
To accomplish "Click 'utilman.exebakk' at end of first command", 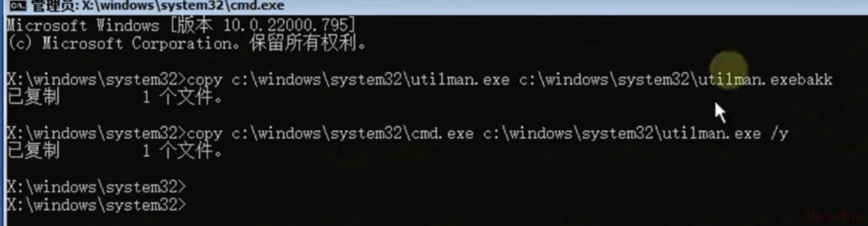I will (x=766, y=80).
